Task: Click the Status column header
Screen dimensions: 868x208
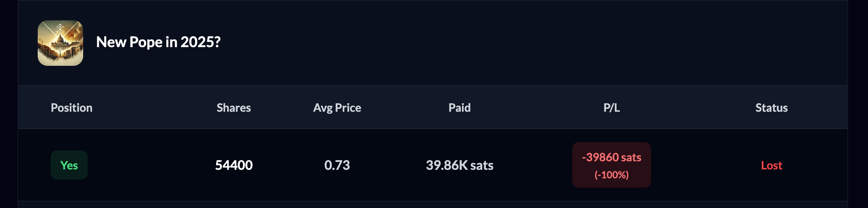Action: 771,108
